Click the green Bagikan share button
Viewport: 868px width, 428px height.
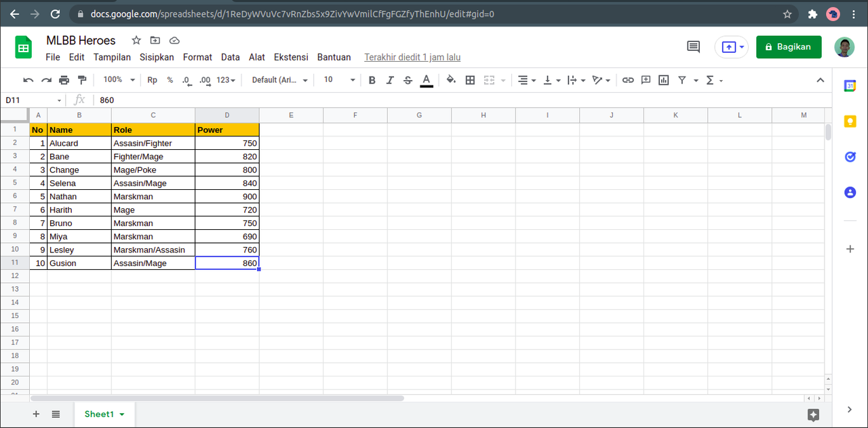tap(789, 47)
